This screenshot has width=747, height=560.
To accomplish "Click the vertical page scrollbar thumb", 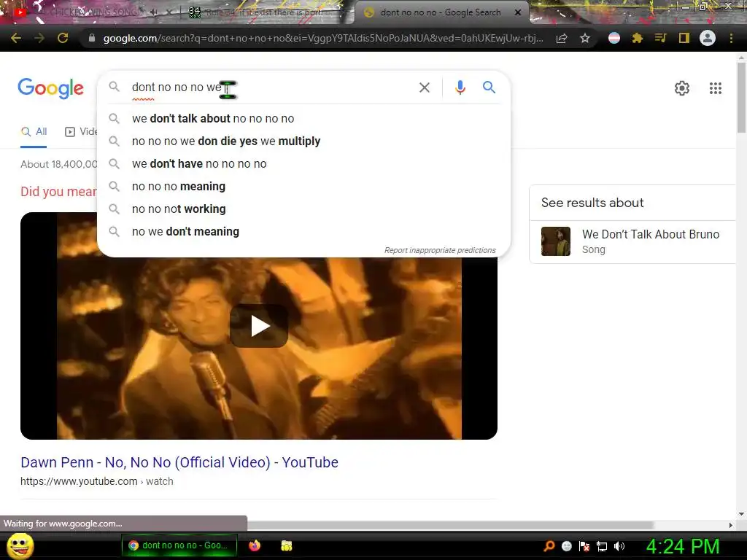I will tap(741, 98).
